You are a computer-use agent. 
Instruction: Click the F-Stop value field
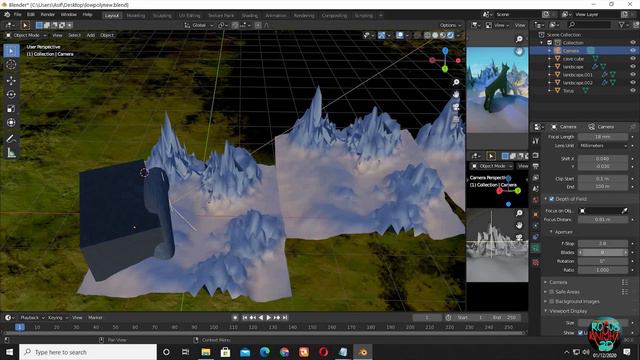603,244
